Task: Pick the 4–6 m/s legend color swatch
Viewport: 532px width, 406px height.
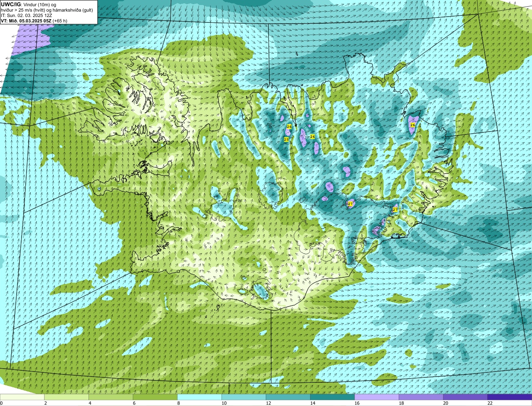Action: [111, 397]
